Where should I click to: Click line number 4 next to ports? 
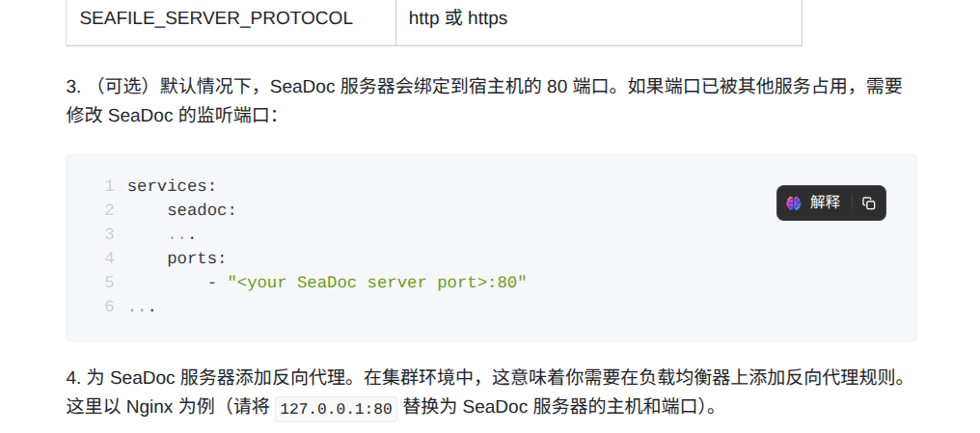click(109, 258)
